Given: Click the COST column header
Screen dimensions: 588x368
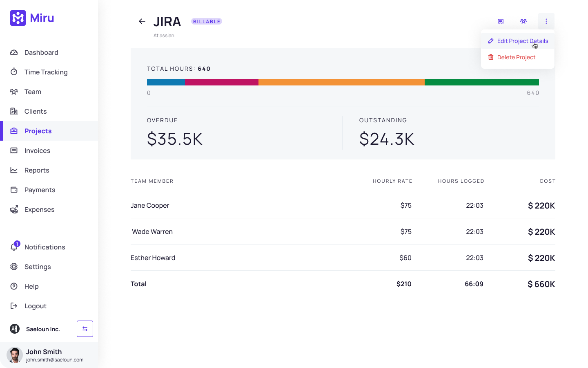Looking at the screenshot, I should point(548,181).
